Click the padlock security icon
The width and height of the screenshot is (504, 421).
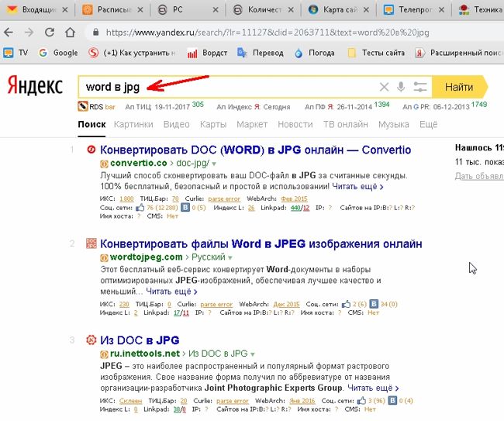(95, 32)
